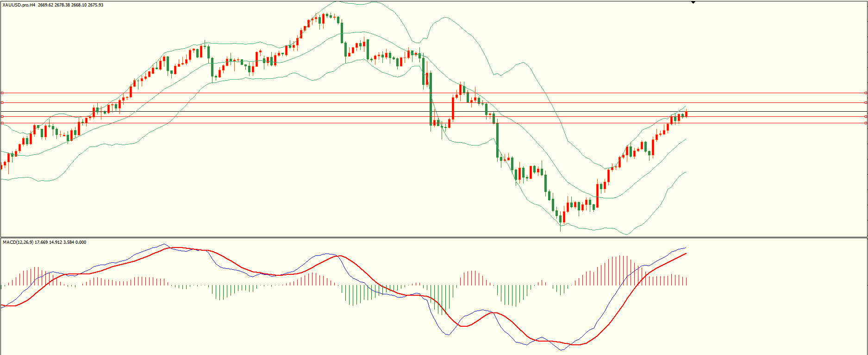Click the highest candlestick at the chart peak
Screen dimensions: 868x355
coord(327,15)
